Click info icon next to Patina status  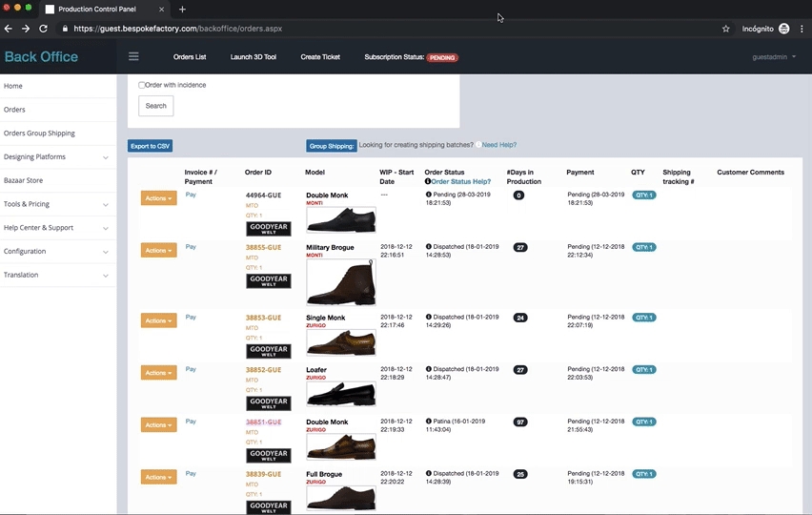pos(429,422)
